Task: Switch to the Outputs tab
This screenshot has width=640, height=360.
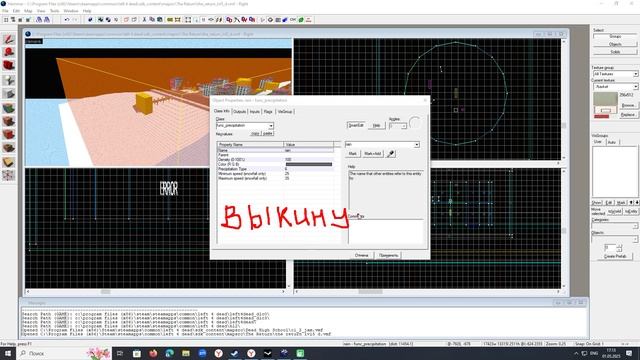Action: click(239, 111)
